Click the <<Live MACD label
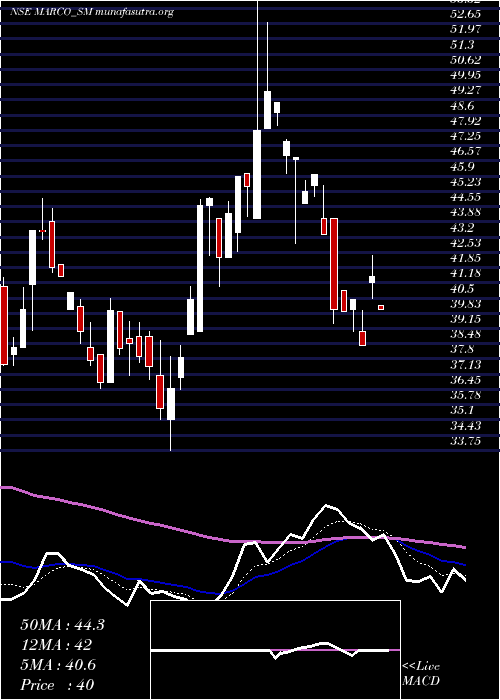This screenshot has width=500, height=700. (421, 674)
